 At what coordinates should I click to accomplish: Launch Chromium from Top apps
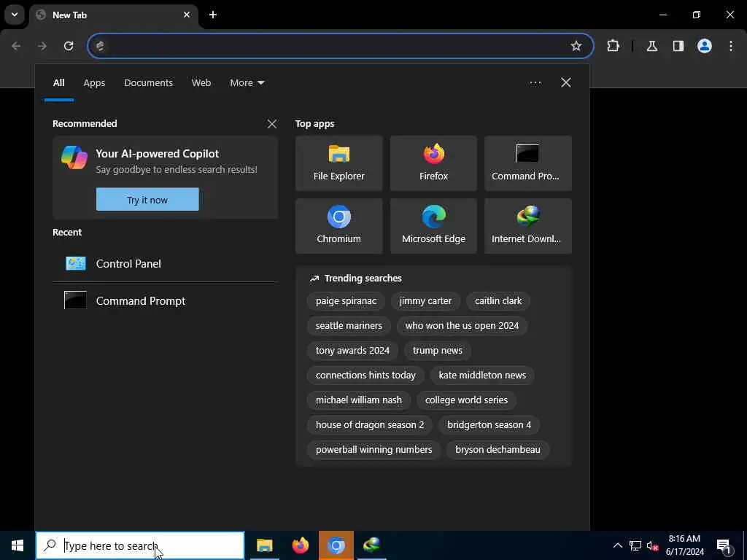(338, 226)
